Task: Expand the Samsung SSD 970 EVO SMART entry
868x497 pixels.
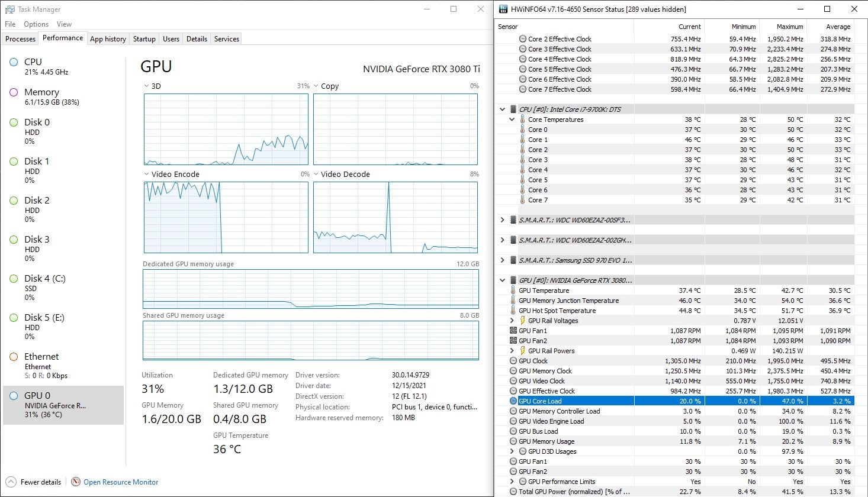Action: click(x=502, y=260)
